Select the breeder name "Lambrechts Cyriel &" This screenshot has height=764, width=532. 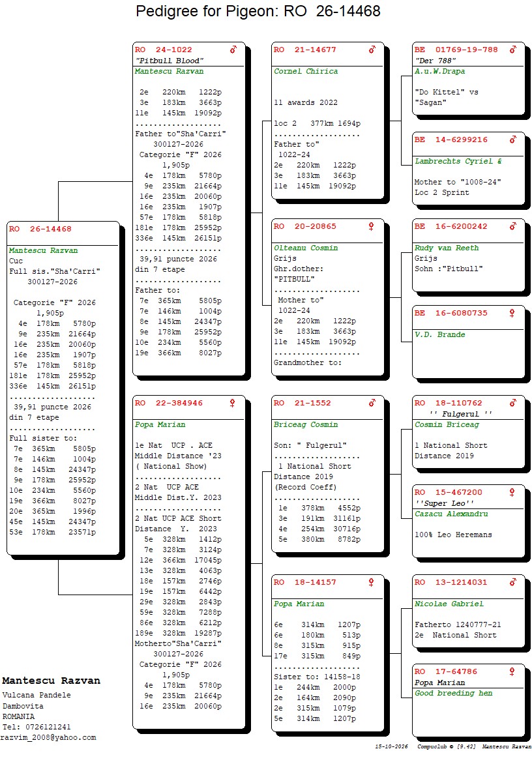coord(458,161)
